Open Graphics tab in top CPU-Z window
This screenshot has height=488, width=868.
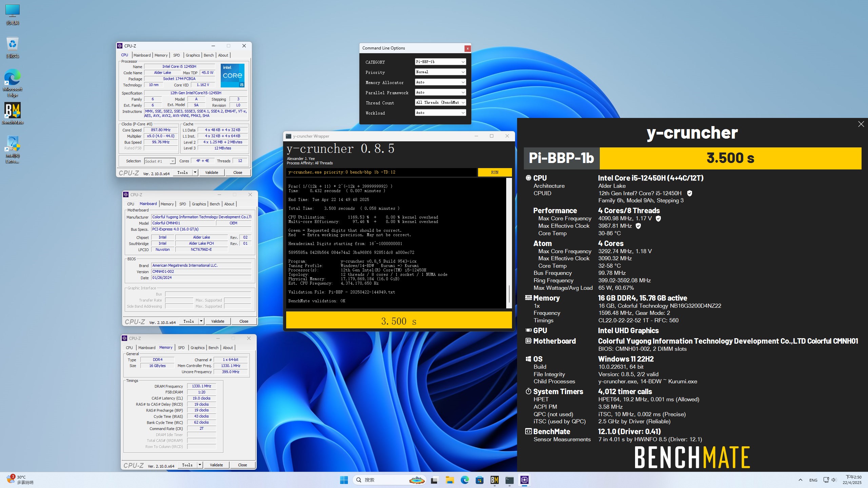pos(193,55)
